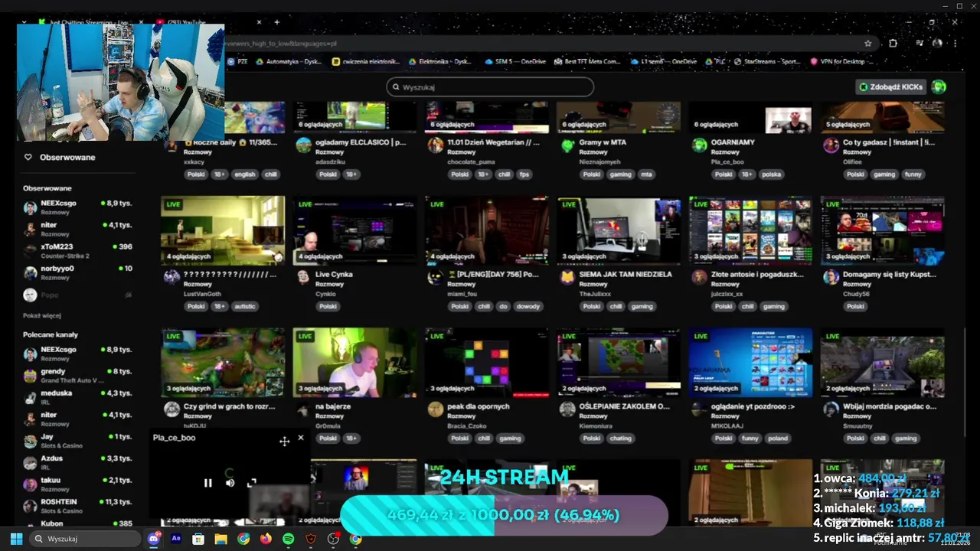Image resolution: width=980 pixels, height=551 pixels.
Task: Open meduska IRL recommended channel
Action: coord(77,396)
